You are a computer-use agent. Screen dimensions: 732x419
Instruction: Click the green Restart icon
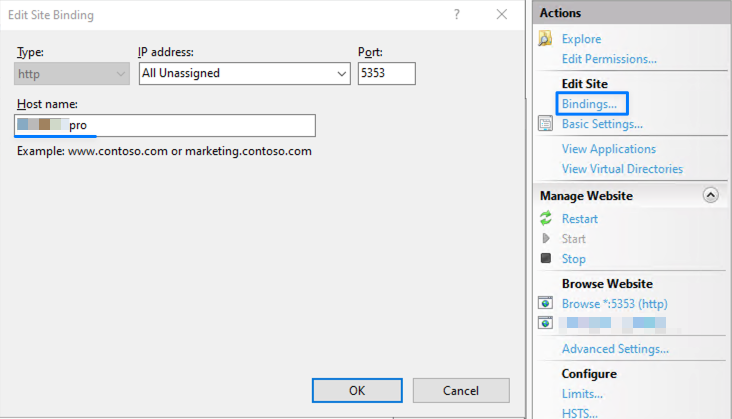(546, 219)
